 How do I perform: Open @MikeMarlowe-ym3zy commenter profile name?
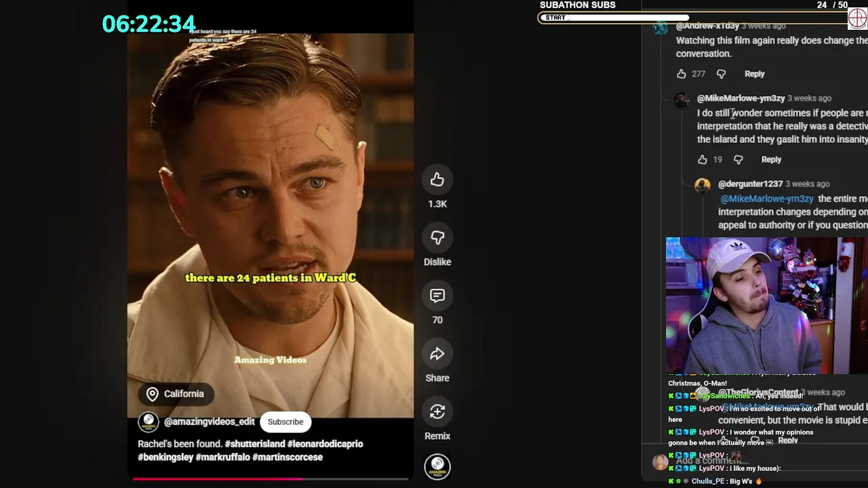pyautogui.click(x=741, y=98)
